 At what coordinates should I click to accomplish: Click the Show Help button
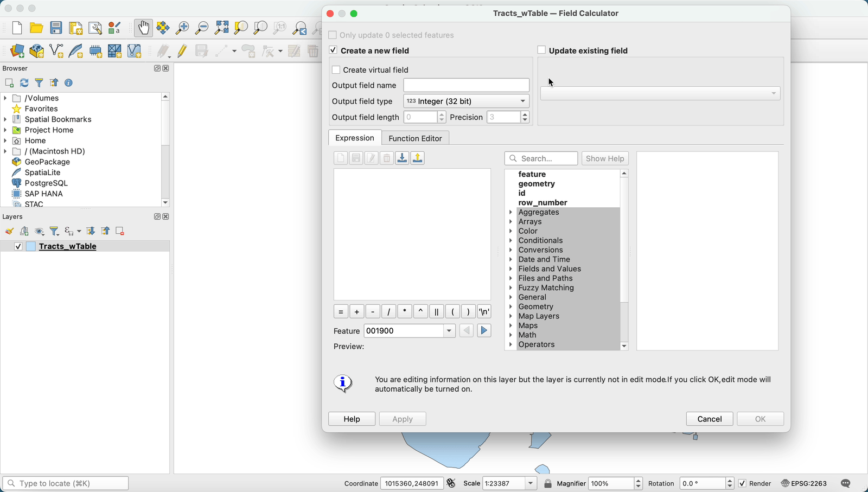[x=604, y=158]
